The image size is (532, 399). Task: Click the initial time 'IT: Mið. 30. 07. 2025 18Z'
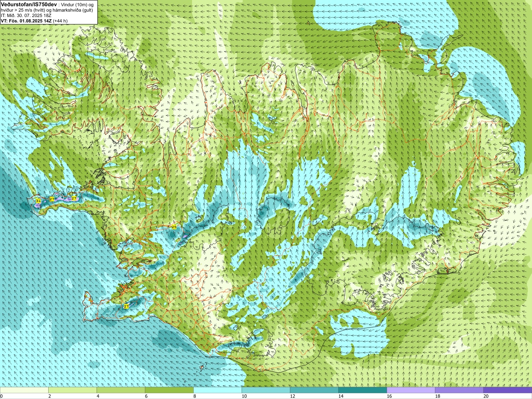pos(26,15)
